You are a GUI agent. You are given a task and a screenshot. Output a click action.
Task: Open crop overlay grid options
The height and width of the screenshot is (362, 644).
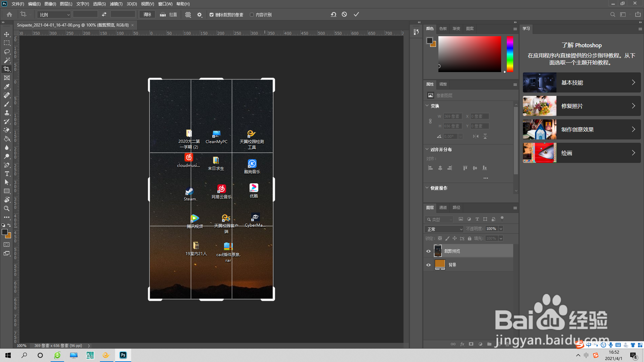coord(188,15)
